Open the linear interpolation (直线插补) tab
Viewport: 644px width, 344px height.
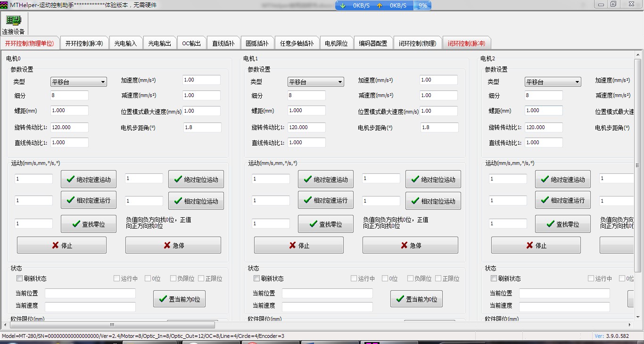223,43
